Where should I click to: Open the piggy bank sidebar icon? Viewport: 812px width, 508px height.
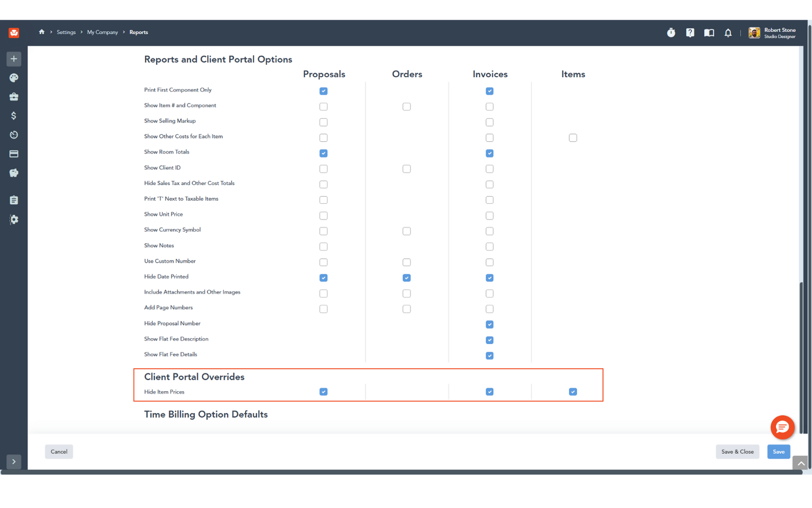tap(14, 173)
